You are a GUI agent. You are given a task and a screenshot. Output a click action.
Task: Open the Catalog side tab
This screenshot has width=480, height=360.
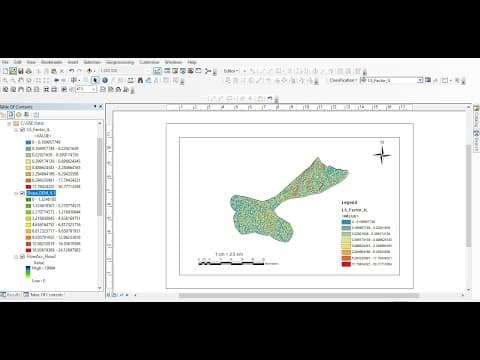point(476,116)
